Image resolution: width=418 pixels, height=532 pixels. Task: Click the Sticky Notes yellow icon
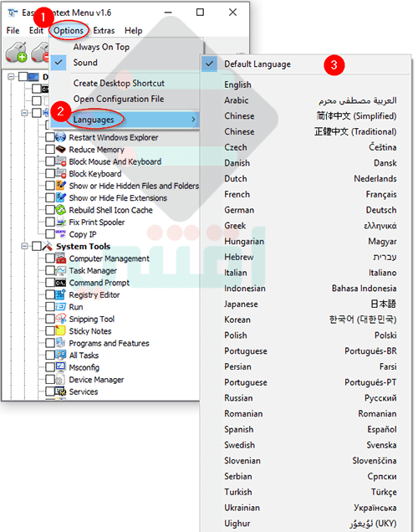tap(61, 330)
